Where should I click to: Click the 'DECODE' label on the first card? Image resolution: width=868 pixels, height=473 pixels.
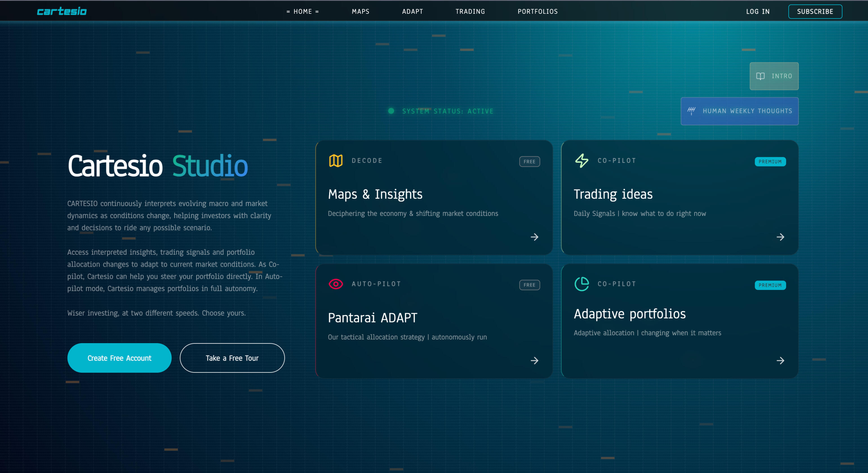pyautogui.click(x=367, y=160)
